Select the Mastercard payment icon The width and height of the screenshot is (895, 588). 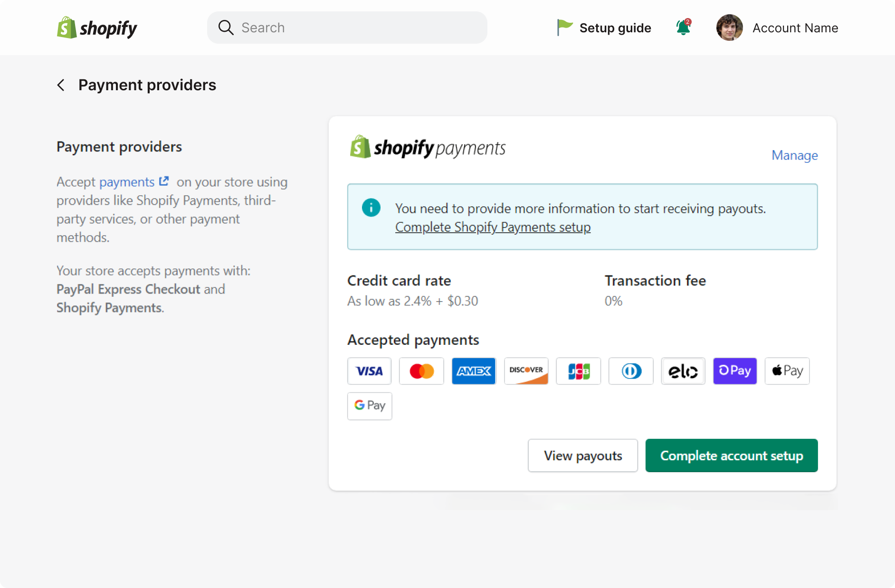click(421, 371)
